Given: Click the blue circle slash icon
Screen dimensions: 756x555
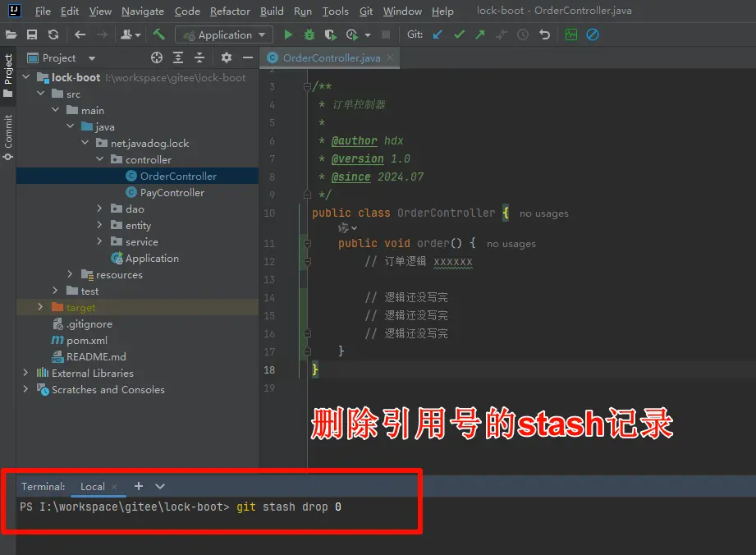Looking at the screenshot, I should tap(593, 34).
